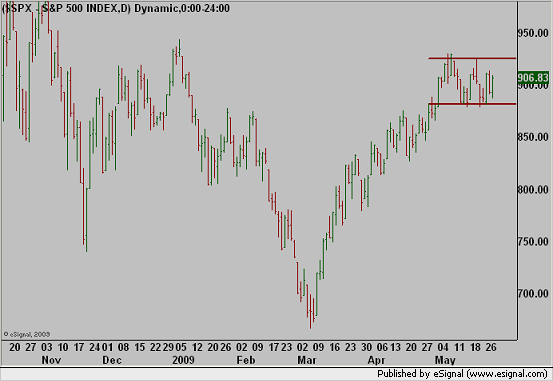The image size is (553, 381).
Task: Select the current price tag 906.83
Action: click(x=533, y=77)
